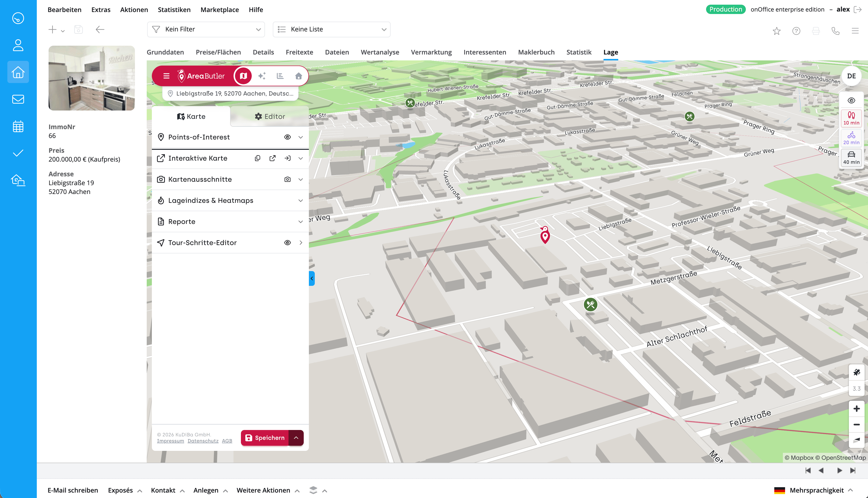Screen dimensions: 868x498
Task: Toggle the 10 min walking isochrone
Action: 851,118
